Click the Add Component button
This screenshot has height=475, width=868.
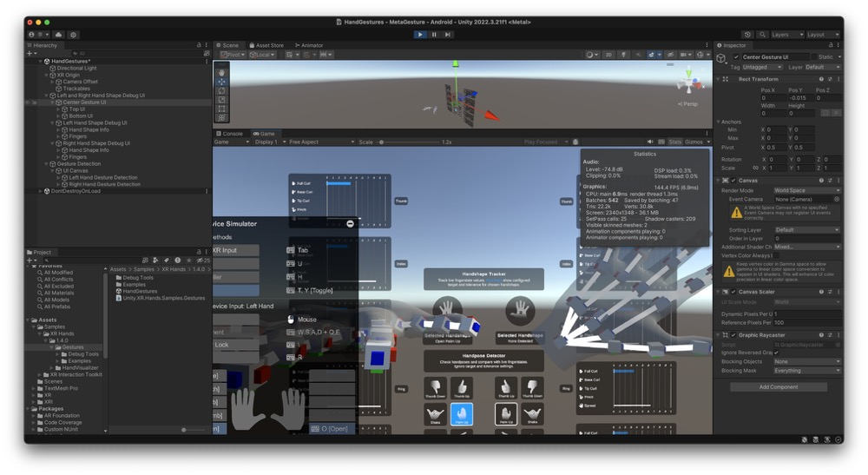tap(779, 387)
